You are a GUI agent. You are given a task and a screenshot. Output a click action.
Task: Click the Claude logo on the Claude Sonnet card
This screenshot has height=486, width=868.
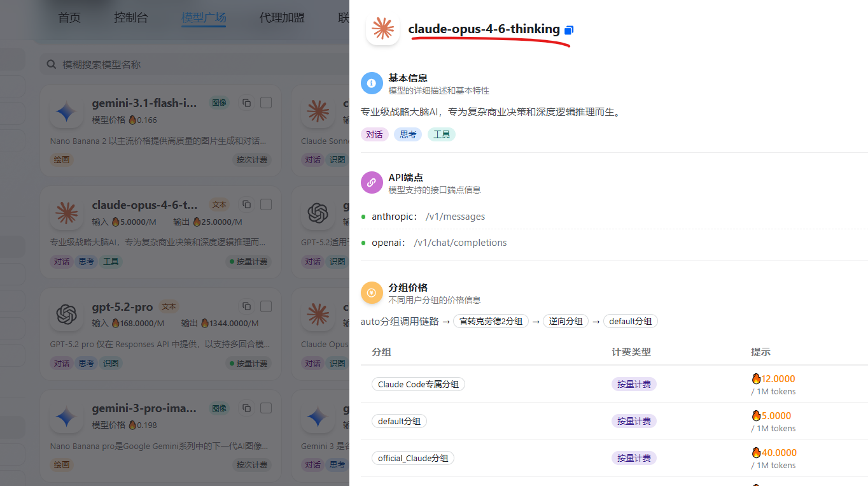pyautogui.click(x=318, y=112)
